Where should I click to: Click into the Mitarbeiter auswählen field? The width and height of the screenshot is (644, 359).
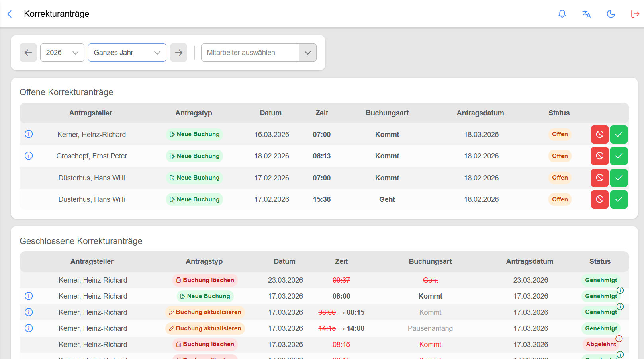click(x=250, y=53)
